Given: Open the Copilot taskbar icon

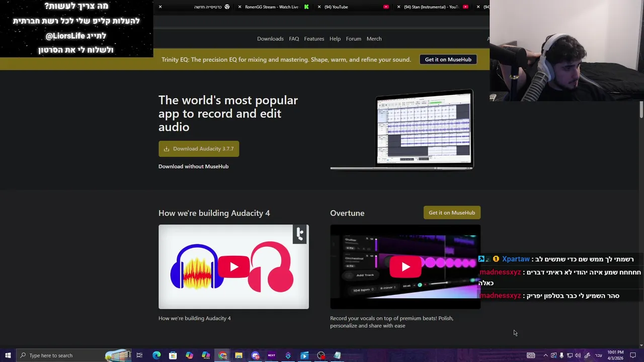Looking at the screenshot, I should click(x=189, y=355).
